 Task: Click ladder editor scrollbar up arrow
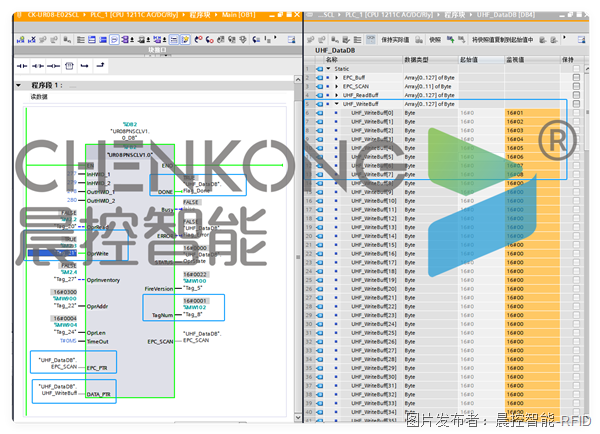298,79
